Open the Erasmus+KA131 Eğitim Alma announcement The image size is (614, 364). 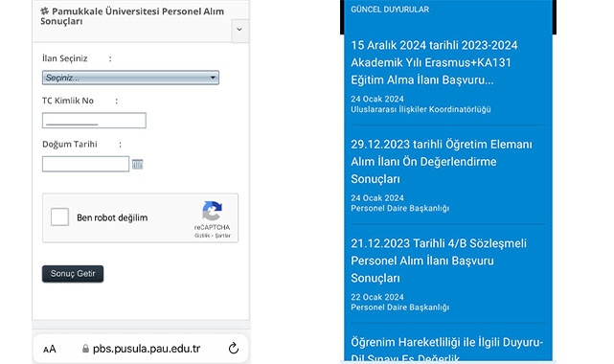434,62
